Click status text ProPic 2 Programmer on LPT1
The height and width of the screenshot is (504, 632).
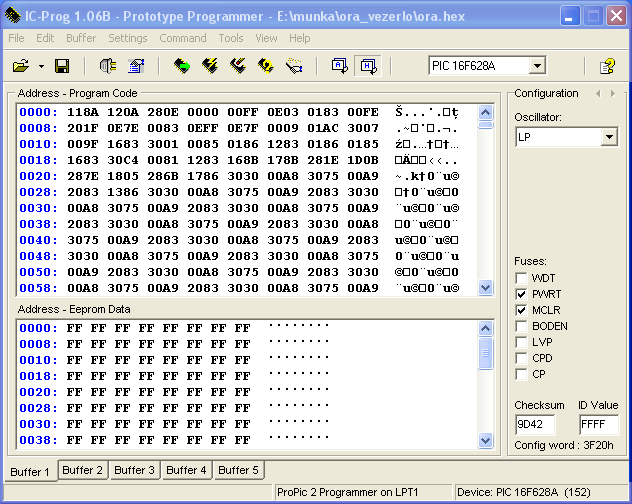[x=347, y=492]
